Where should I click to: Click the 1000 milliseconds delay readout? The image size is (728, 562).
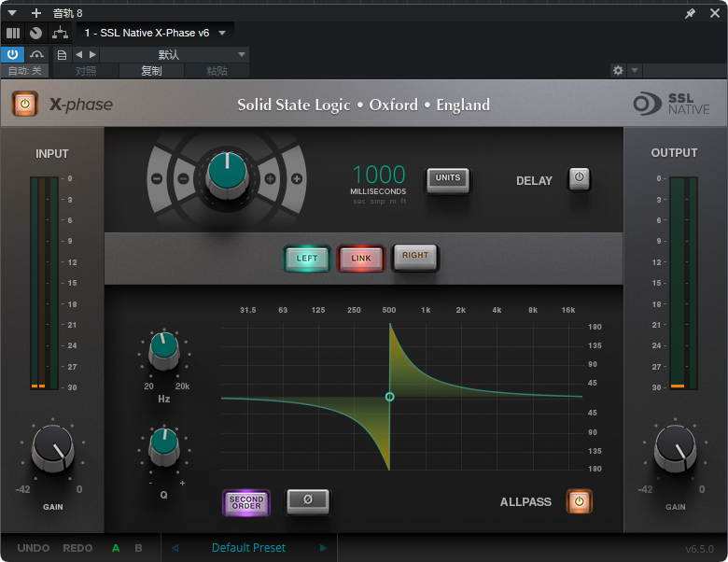379,175
